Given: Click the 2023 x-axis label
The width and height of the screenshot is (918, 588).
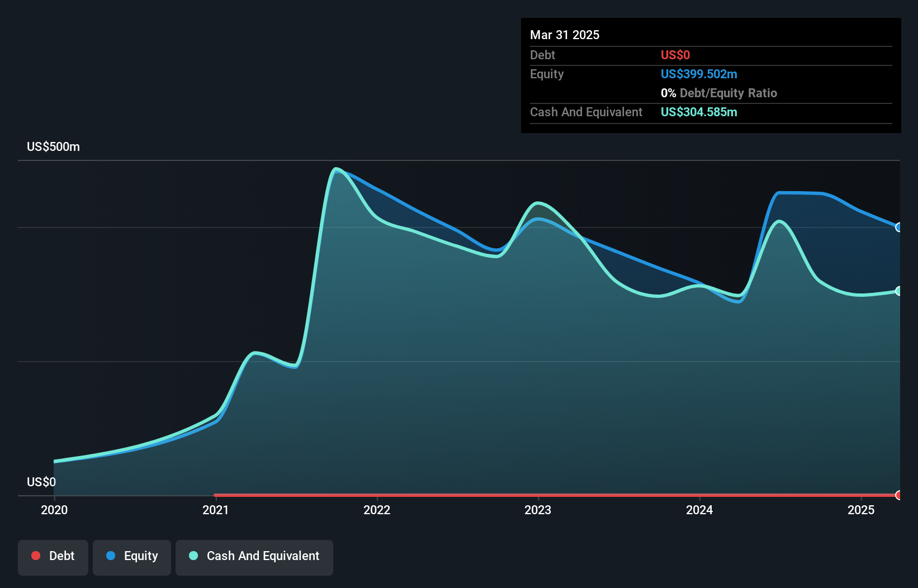Looking at the screenshot, I should (538, 510).
